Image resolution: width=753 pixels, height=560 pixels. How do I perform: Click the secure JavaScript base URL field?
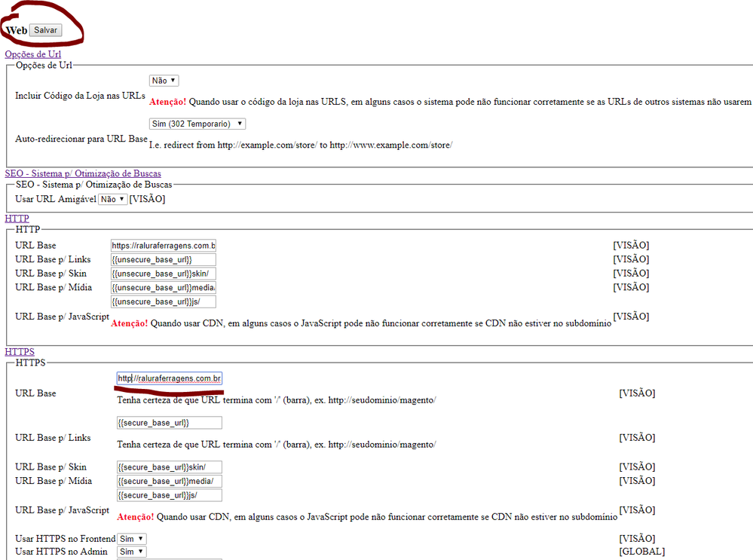pyautogui.click(x=169, y=495)
